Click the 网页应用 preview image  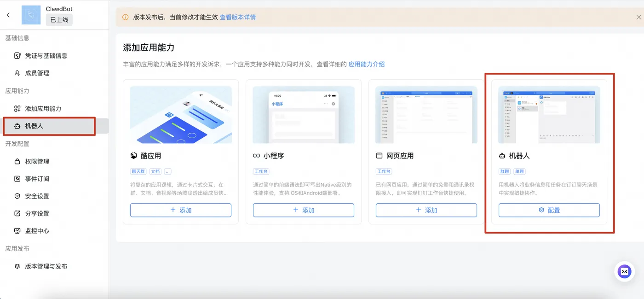(426, 115)
